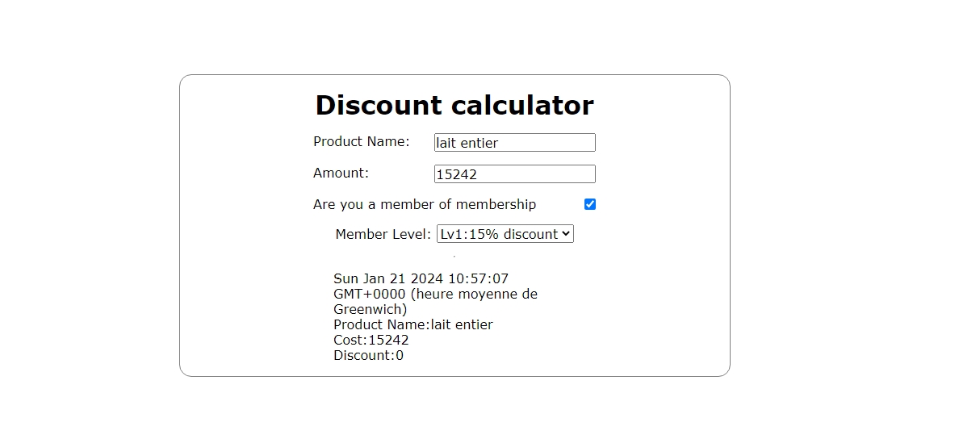Click the "Cost:15242" result line
The image size is (980, 439).
371,340
